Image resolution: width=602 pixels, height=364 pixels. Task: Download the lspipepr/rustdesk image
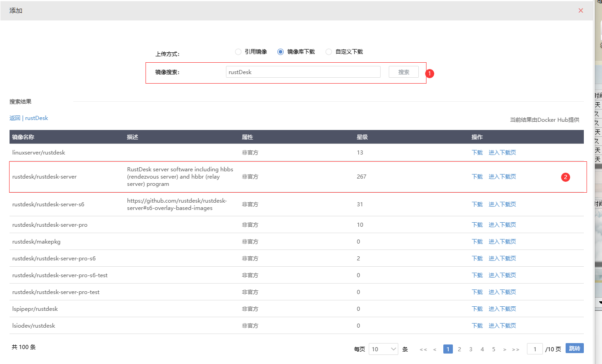[x=477, y=309]
